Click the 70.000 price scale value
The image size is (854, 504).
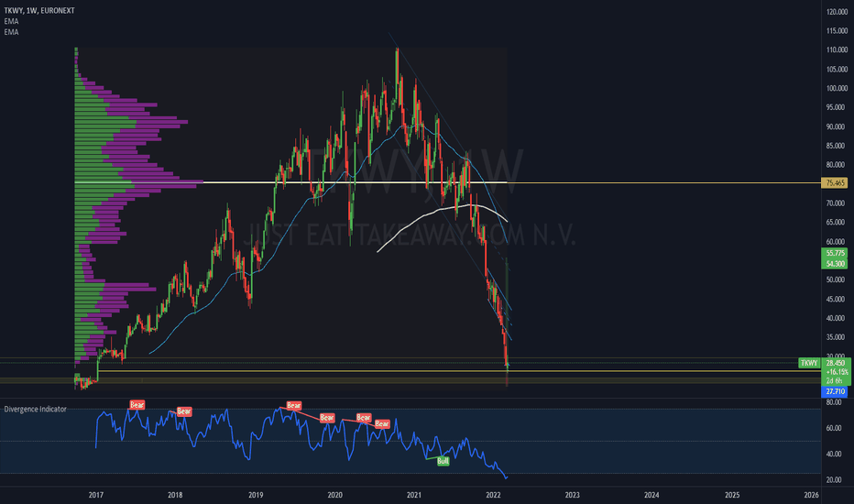click(837, 203)
